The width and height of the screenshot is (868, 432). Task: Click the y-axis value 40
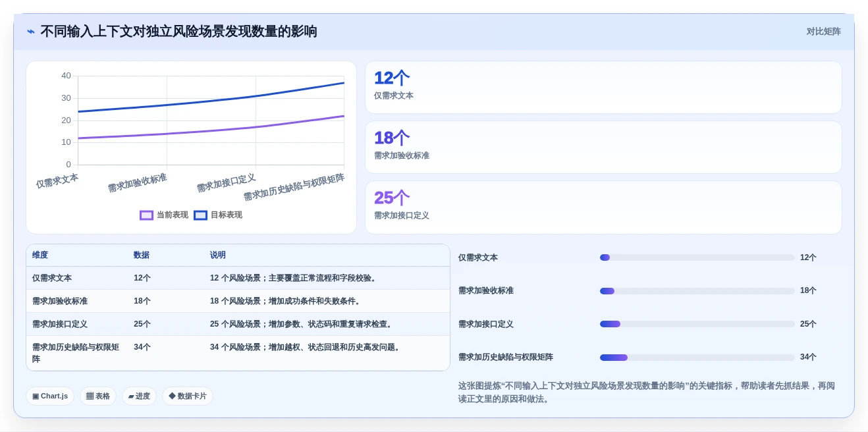click(x=66, y=76)
